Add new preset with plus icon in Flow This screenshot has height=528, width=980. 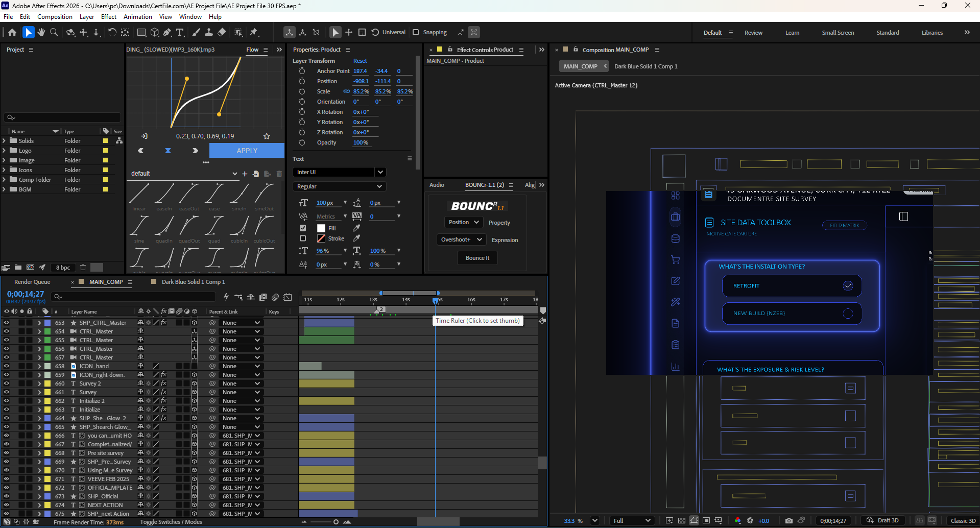[x=245, y=174]
